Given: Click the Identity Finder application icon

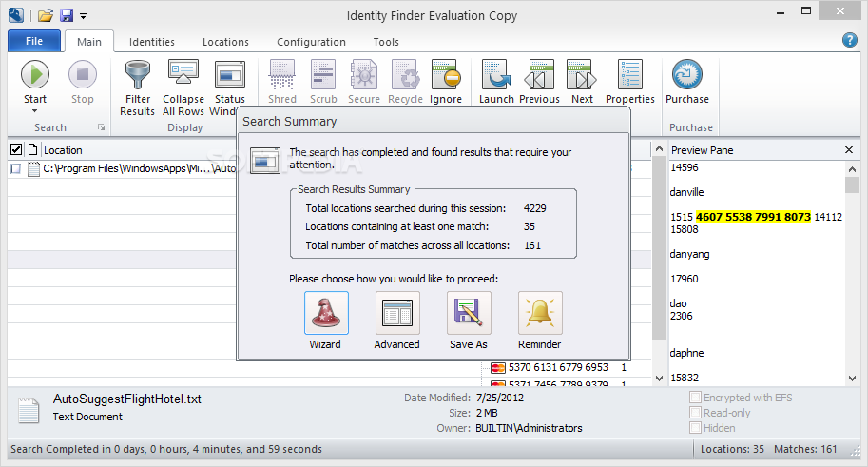Looking at the screenshot, I should coord(16,15).
